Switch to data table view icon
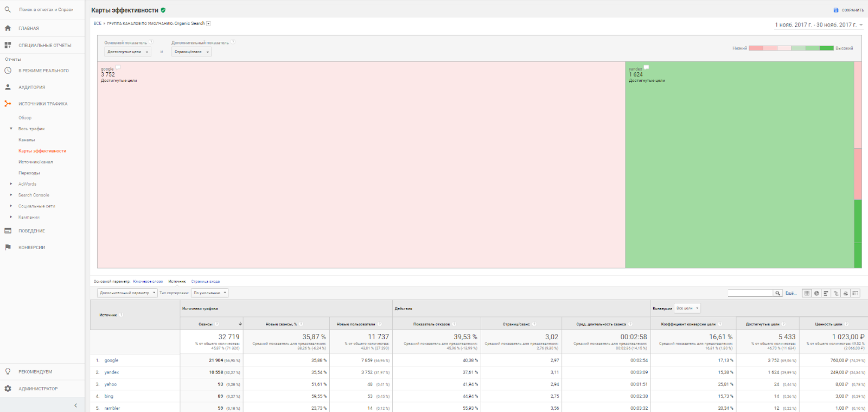The height and width of the screenshot is (412, 868). 807,293
